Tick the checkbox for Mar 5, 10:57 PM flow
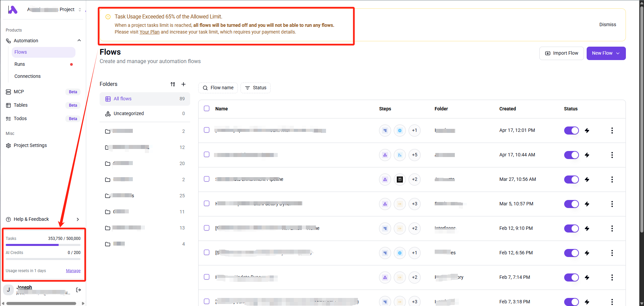This screenshot has width=644, height=306. coord(207,203)
